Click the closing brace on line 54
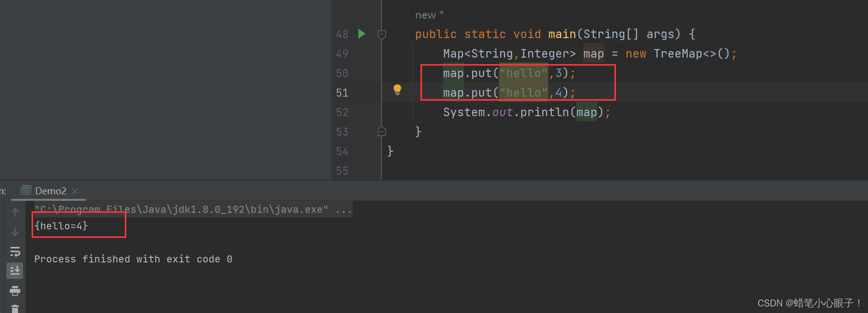 coord(390,151)
